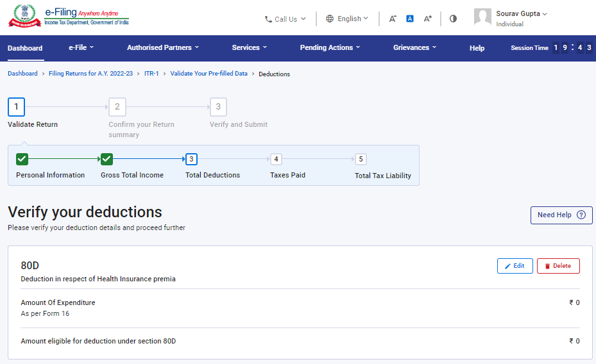Click the Deductions breadcrumb text

274,74
